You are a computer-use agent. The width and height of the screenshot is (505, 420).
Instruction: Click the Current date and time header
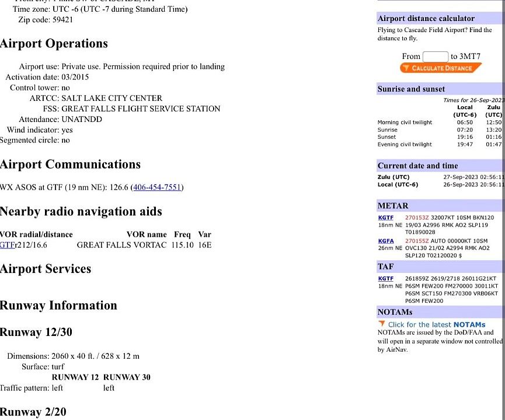click(x=417, y=166)
